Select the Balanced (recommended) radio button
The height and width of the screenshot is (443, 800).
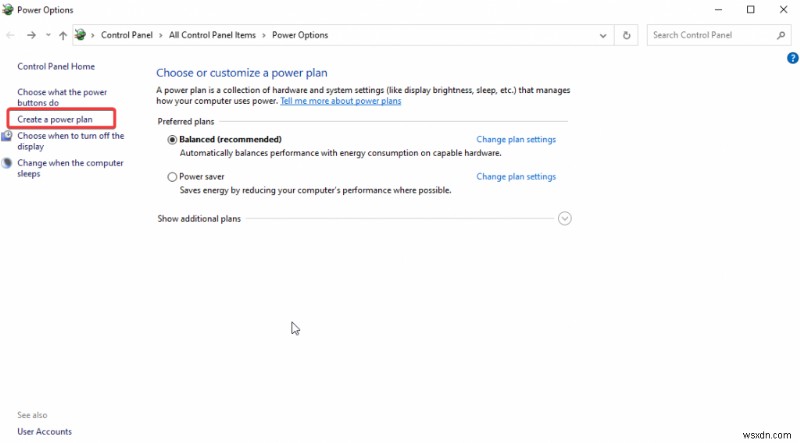tap(172, 140)
